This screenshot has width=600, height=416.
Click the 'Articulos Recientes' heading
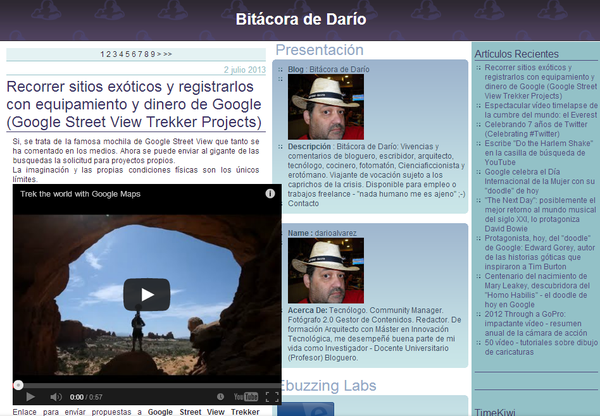click(517, 54)
